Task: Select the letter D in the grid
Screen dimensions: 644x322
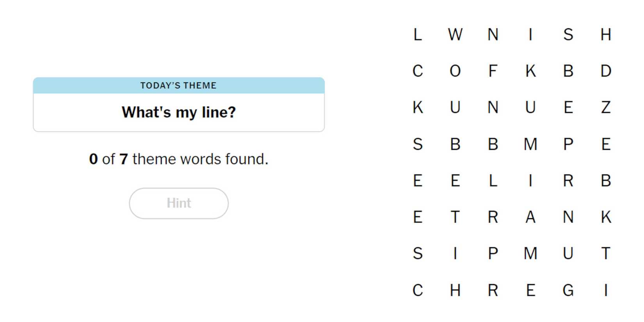Action: [x=605, y=71]
